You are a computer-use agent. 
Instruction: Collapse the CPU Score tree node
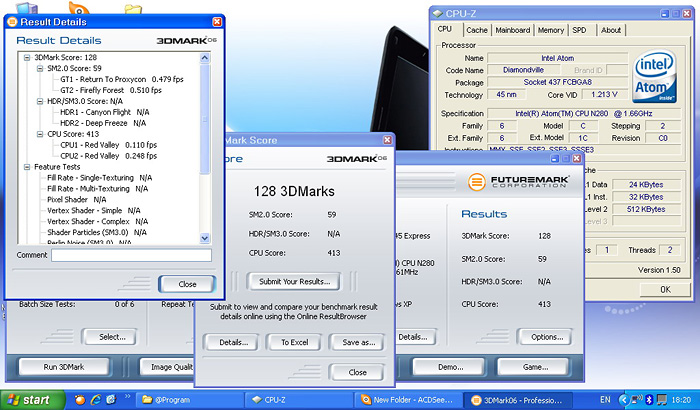pyautogui.click(x=40, y=134)
